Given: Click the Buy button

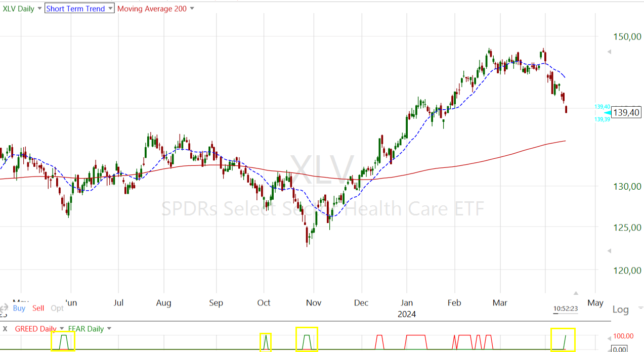Looking at the screenshot, I should coord(19,308).
